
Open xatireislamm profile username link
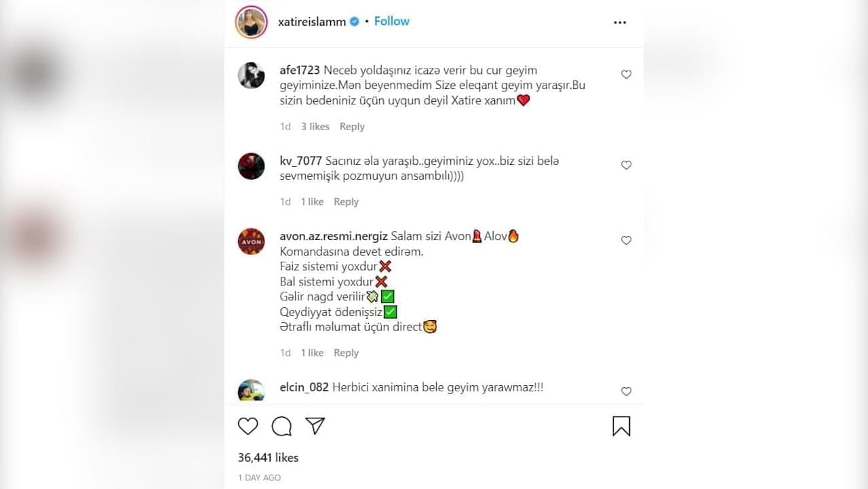(312, 22)
